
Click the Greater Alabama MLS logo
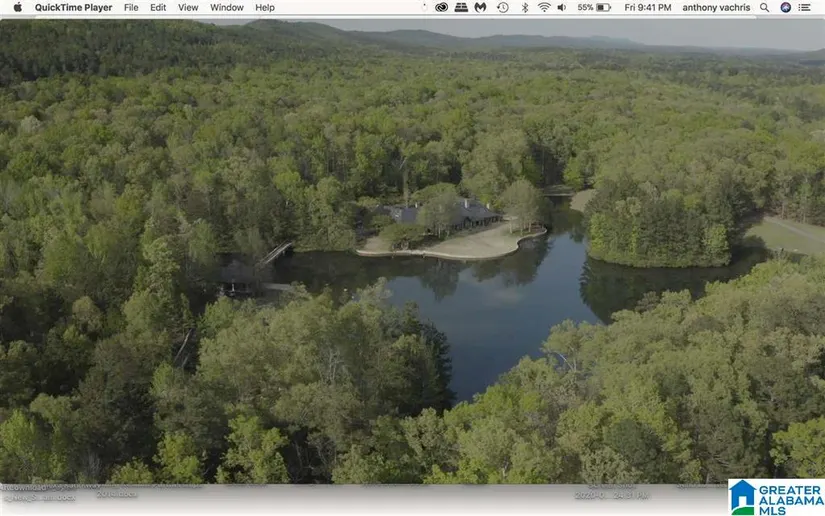point(776,496)
